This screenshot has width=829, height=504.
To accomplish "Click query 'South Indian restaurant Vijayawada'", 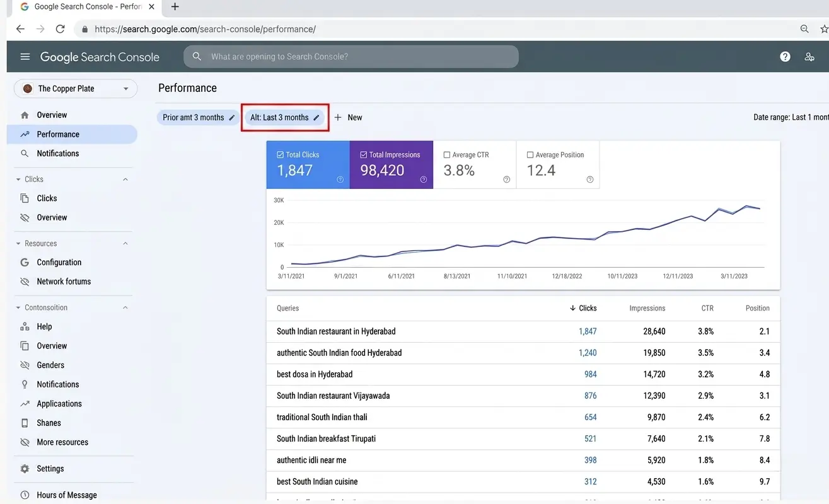I will point(333,396).
